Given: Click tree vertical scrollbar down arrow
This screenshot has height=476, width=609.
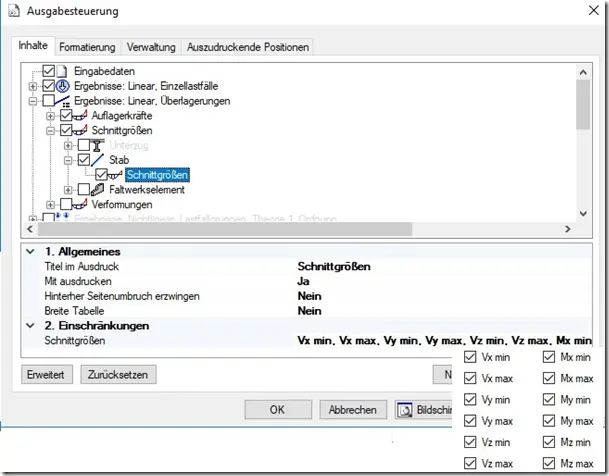Looking at the screenshot, I should click(583, 214).
